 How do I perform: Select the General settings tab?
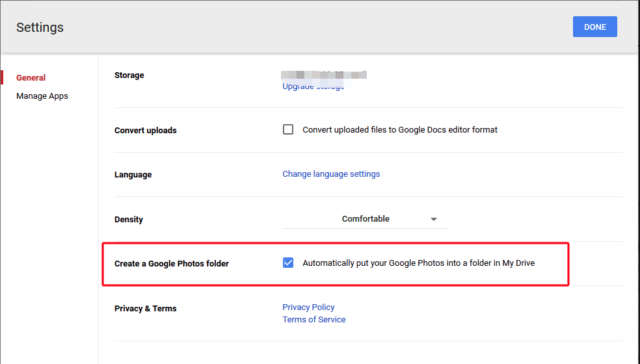click(31, 77)
